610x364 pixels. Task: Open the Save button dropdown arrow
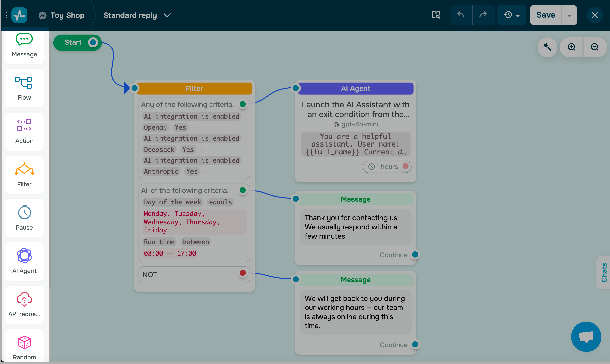tap(569, 16)
